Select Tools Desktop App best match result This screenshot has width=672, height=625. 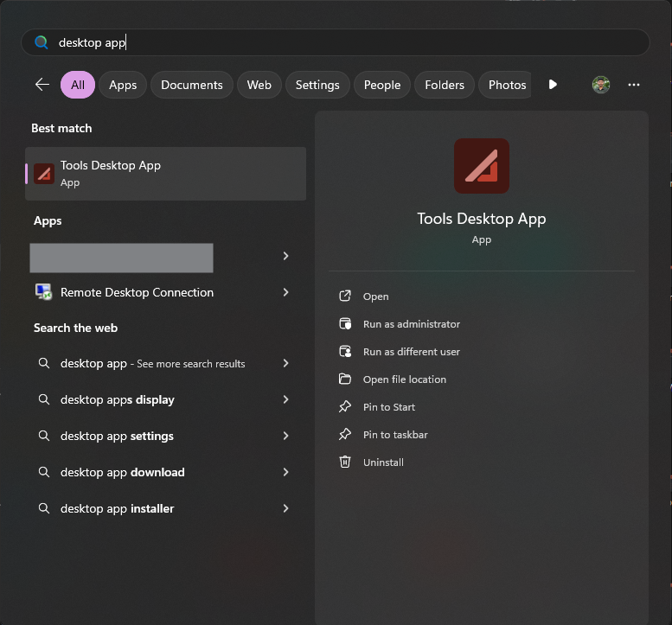point(165,174)
